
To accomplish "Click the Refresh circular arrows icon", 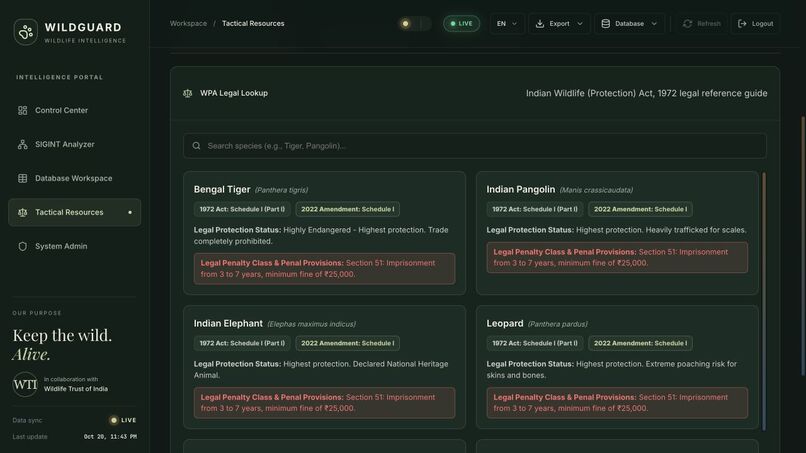I will point(687,24).
